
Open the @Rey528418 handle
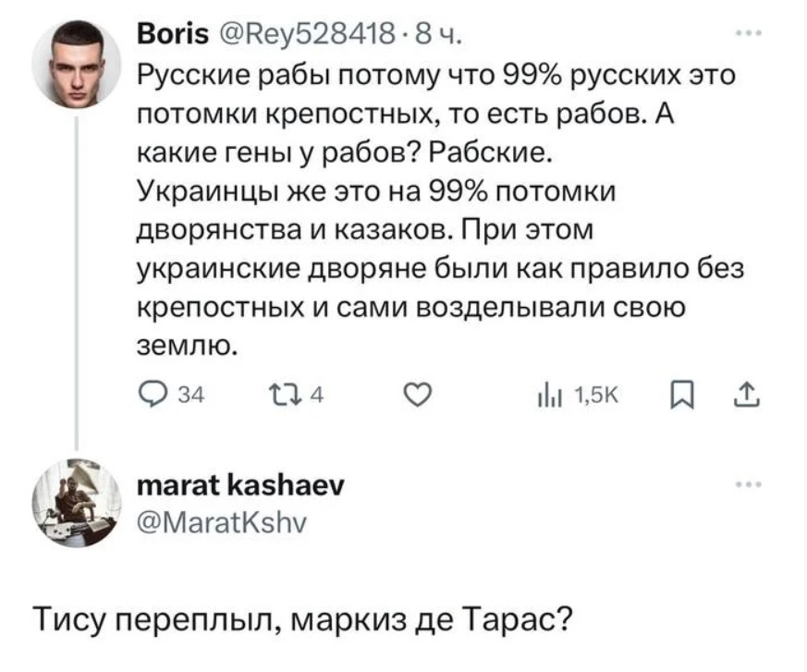click(307, 35)
